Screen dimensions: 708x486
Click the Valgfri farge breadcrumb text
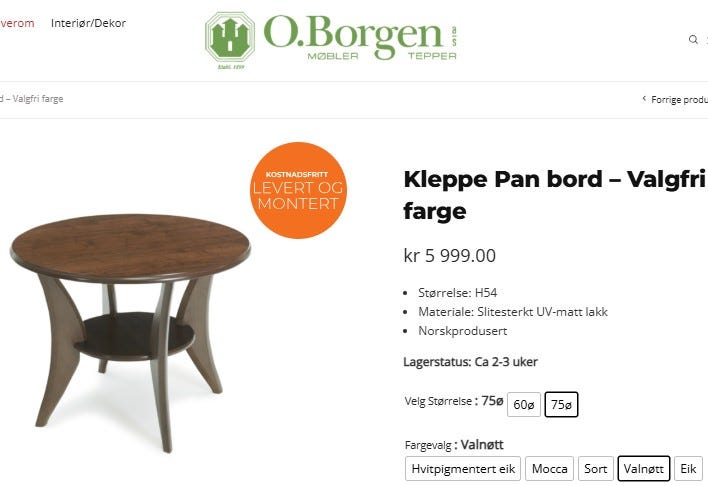[x=38, y=98]
